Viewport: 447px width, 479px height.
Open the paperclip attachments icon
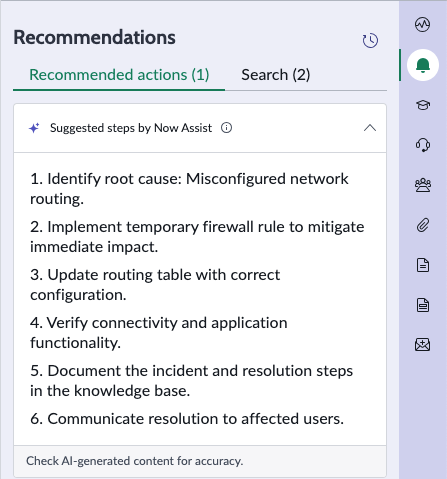(x=423, y=225)
